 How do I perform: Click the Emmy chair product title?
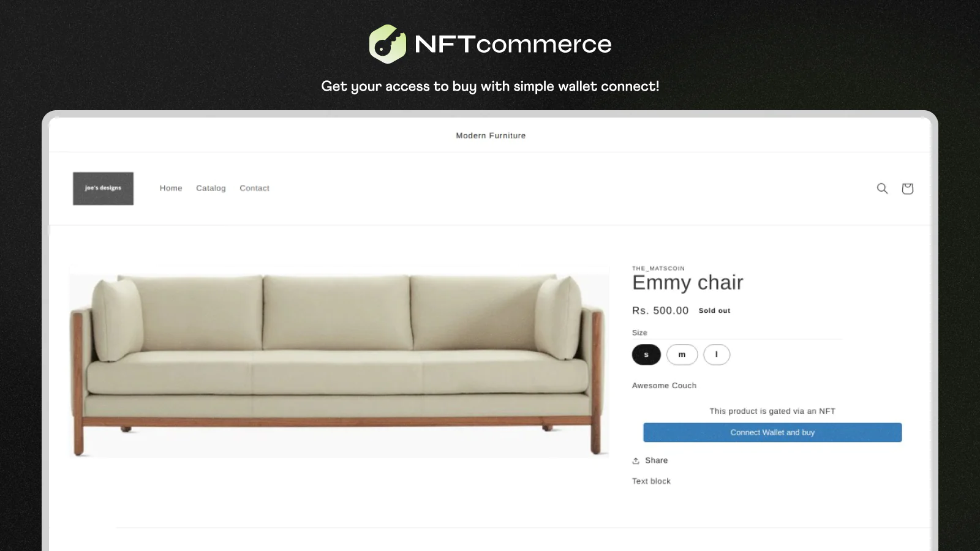pos(687,282)
